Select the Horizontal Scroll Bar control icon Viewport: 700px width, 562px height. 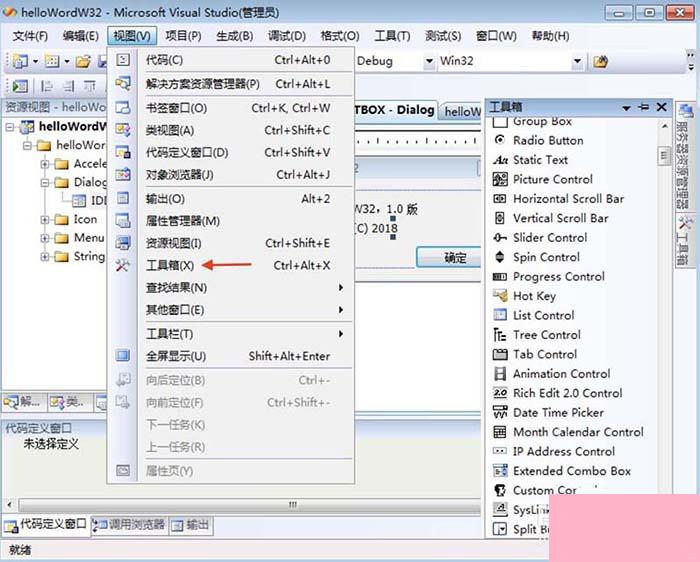pyautogui.click(x=500, y=199)
